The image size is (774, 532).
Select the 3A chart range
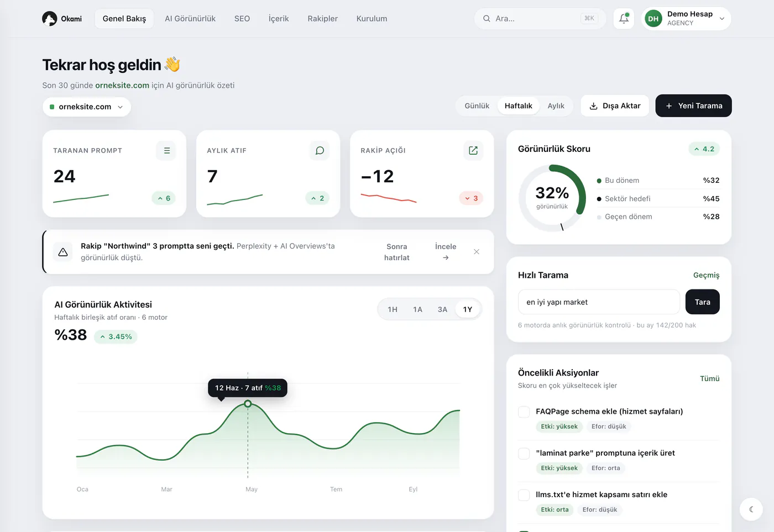[442, 309]
